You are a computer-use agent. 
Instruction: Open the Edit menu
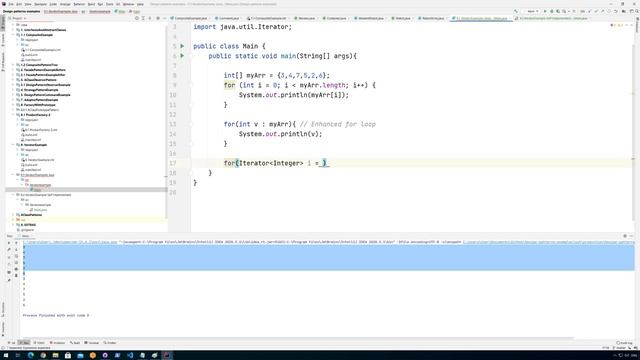coord(19,4)
